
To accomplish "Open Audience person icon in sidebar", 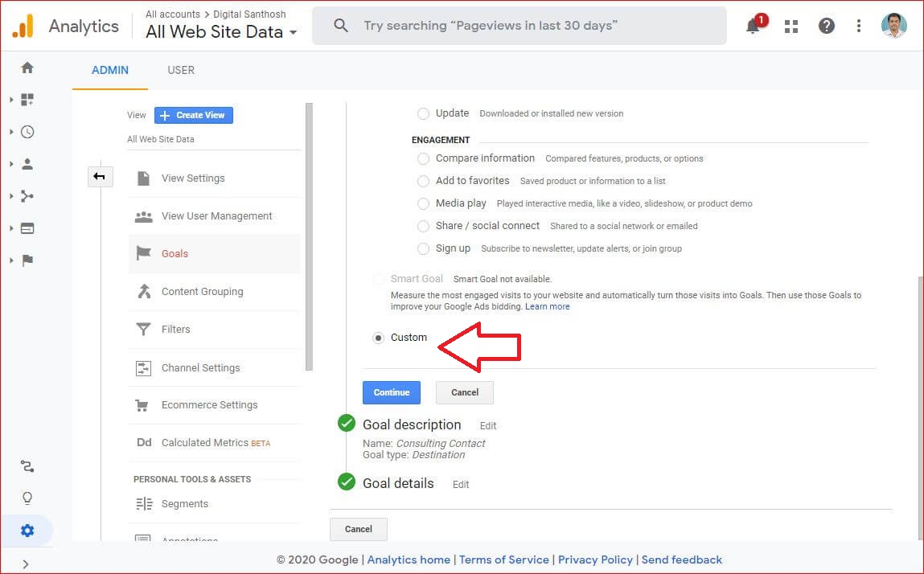I will coord(27,164).
